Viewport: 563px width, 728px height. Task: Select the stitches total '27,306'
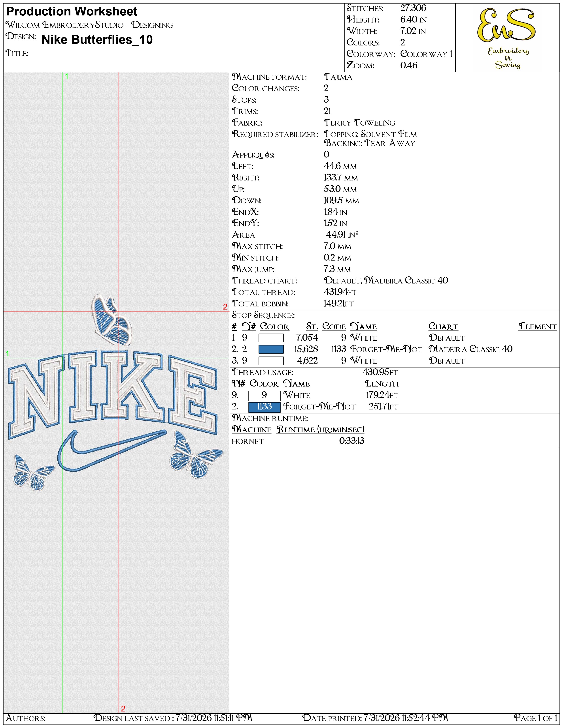coord(413,8)
